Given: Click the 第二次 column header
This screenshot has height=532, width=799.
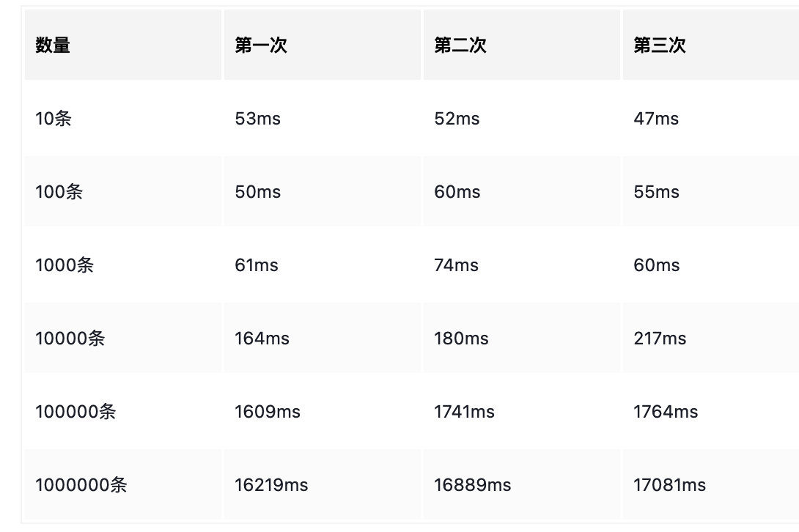Looking at the screenshot, I should pos(522,45).
